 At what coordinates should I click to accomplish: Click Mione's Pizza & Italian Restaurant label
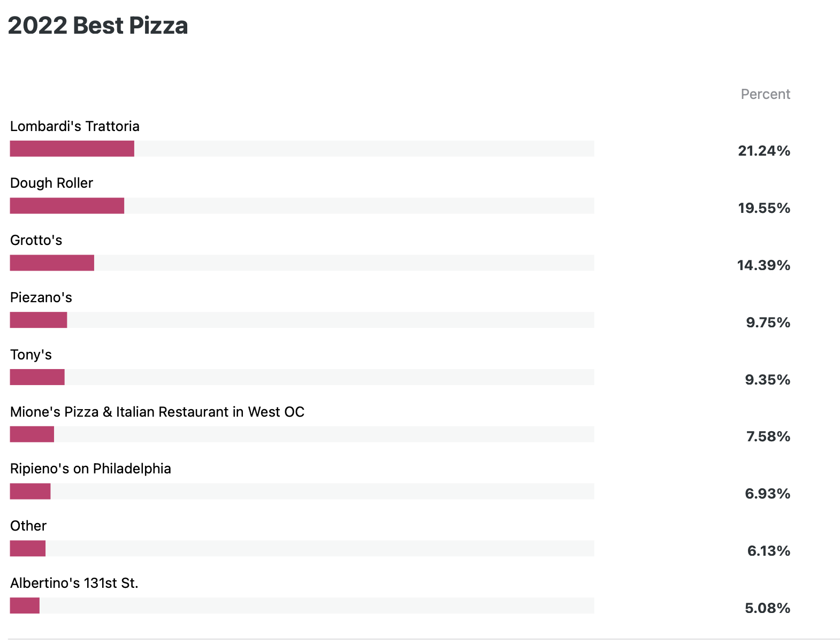(x=157, y=412)
